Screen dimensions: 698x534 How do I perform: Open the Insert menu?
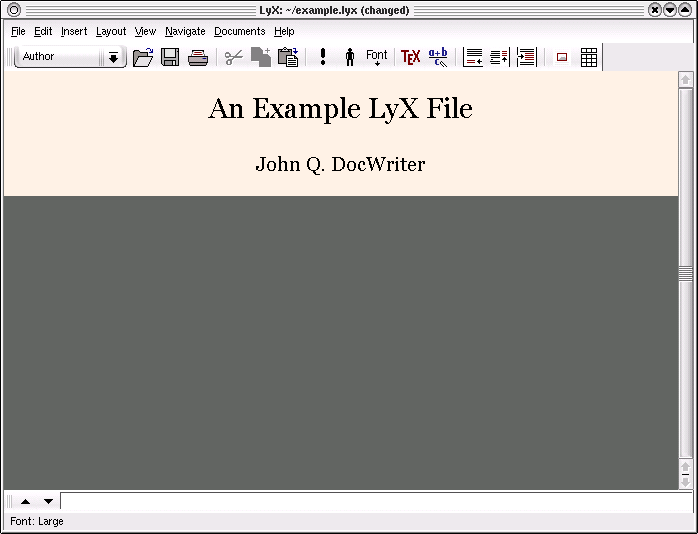click(x=74, y=31)
